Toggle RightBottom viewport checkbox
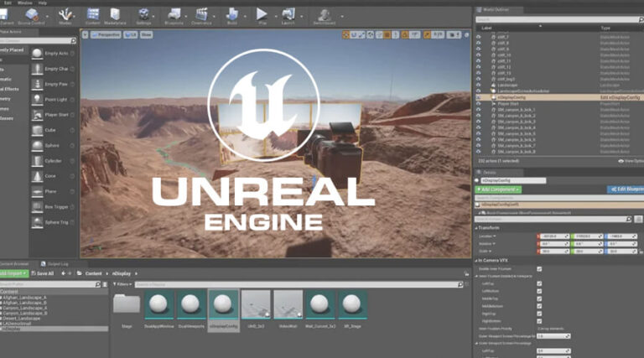This screenshot has height=358, width=644. tap(539, 321)
